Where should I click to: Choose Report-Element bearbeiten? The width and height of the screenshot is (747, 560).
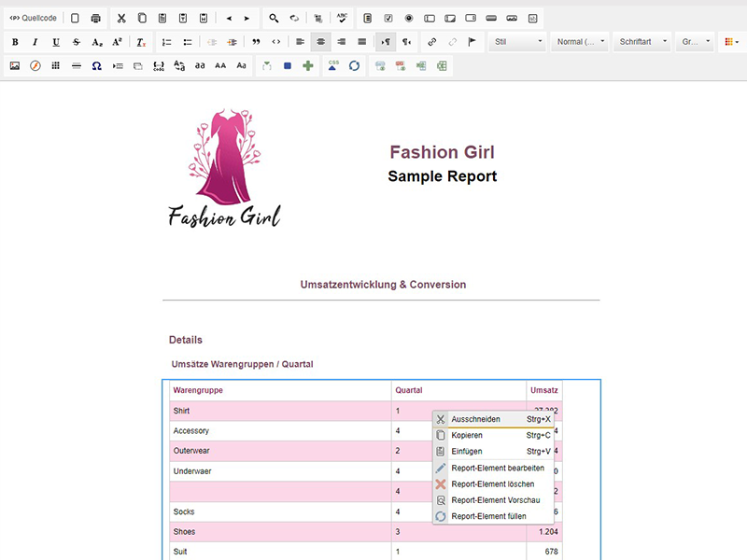click(x=493, y=469)
